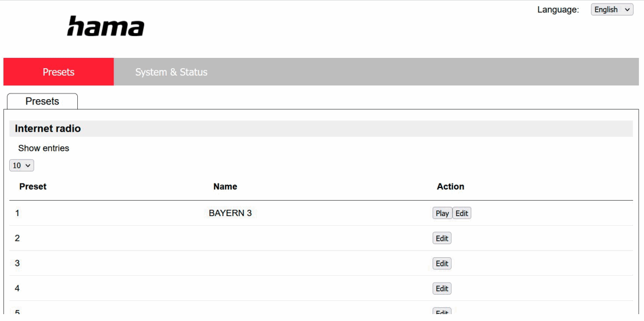Click the Language label text
This screenshot has height=321, width=644.
coord(558,10)
